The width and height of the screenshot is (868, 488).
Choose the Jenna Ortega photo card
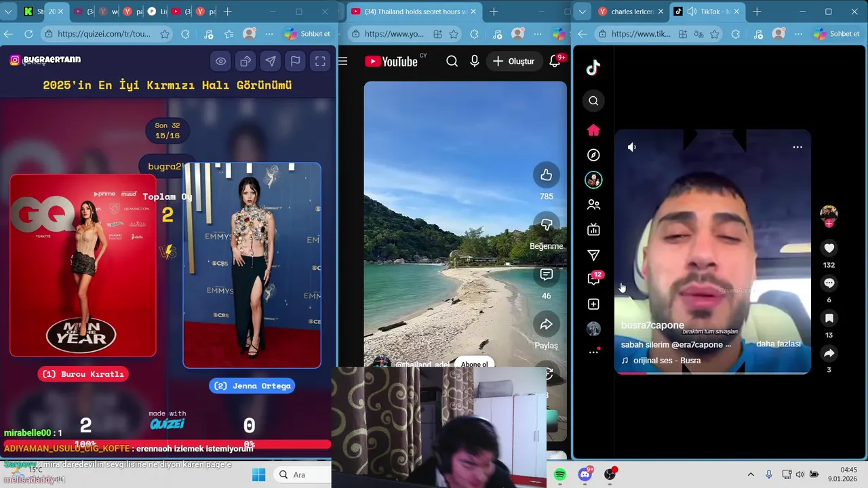252,265
